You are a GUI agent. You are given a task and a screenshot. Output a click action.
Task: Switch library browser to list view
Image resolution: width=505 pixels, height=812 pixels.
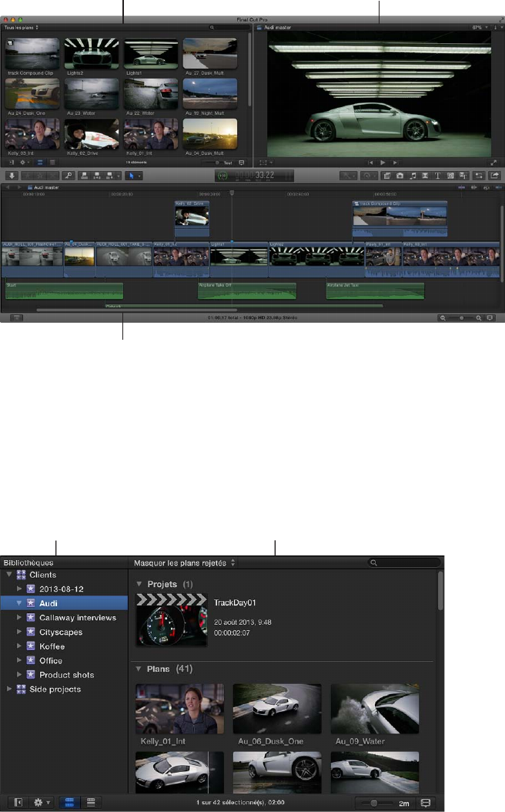(x=91, y=802)
